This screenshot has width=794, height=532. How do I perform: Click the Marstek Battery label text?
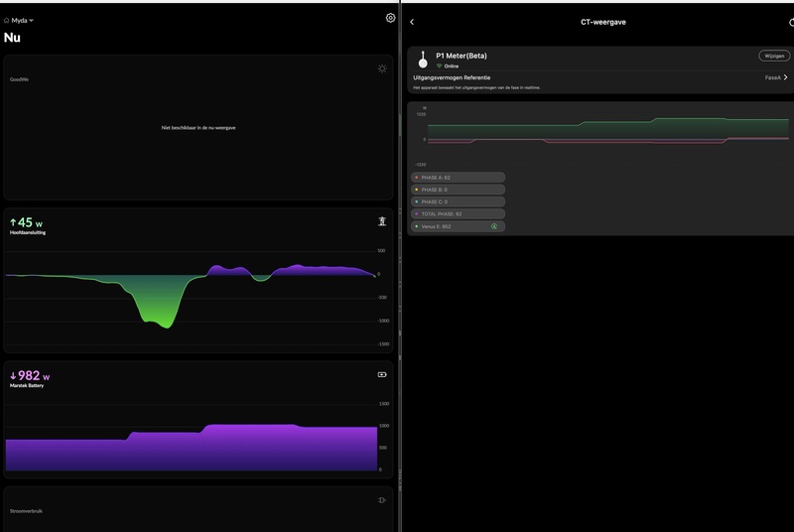(x=27, y=386)
